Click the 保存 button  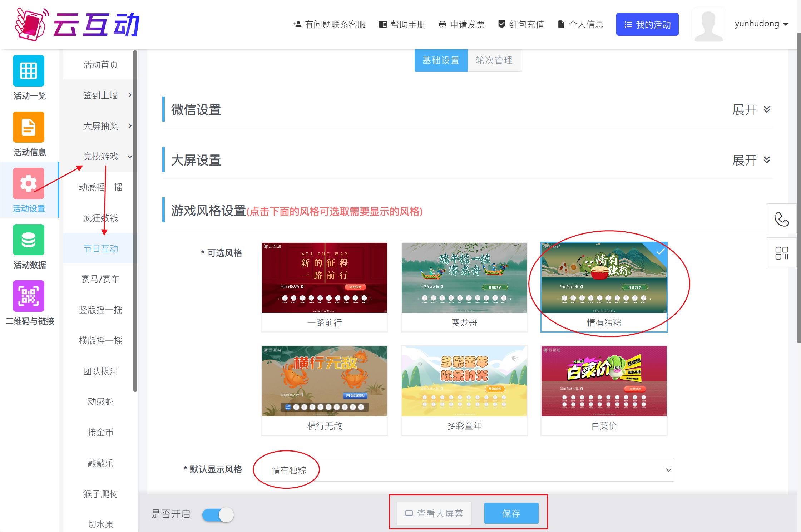[x=511, y=513]
